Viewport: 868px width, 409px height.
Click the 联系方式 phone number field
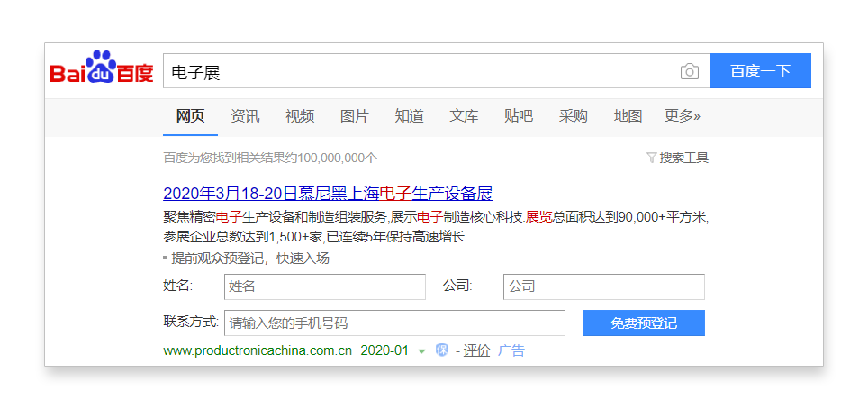(394, 323)
